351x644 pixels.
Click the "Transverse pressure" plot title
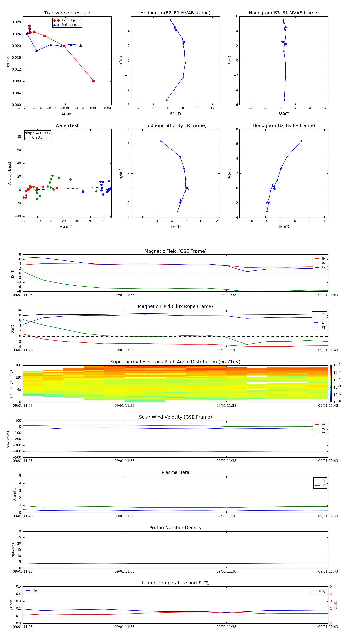click(x=67, y=13)
